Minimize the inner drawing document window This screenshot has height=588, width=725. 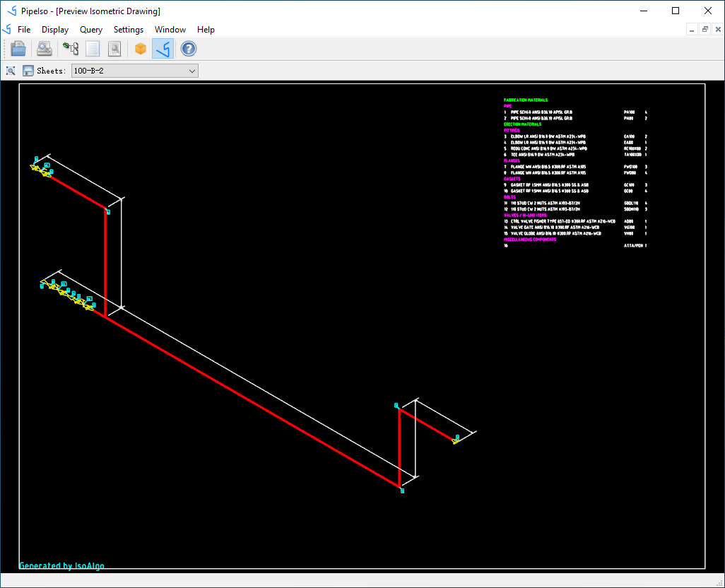(692, 30)
